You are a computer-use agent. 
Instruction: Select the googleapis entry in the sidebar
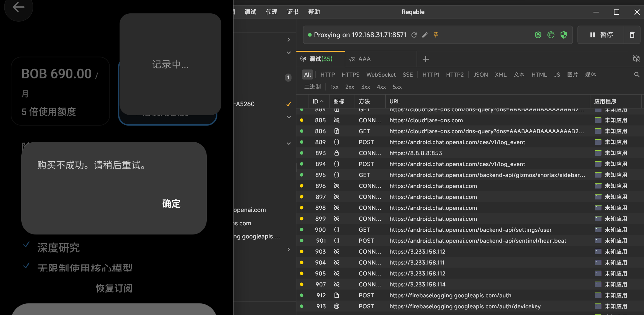pos(257,236)
